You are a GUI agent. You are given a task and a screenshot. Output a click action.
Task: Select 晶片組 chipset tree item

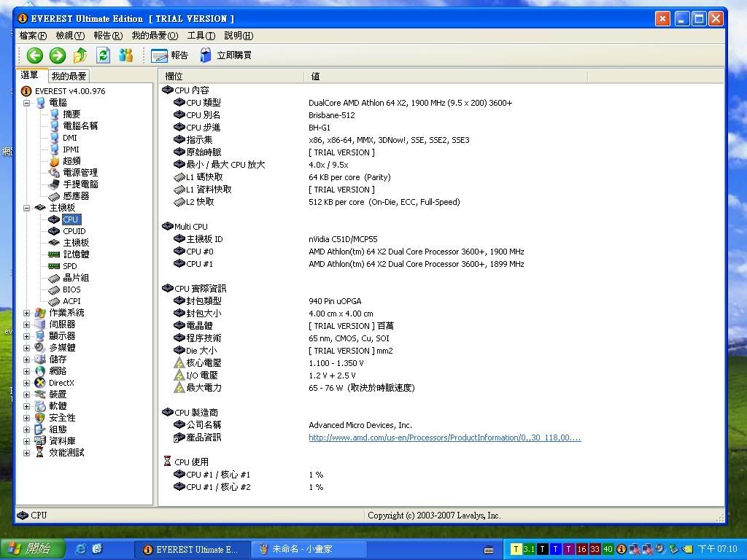pos(76,278)
